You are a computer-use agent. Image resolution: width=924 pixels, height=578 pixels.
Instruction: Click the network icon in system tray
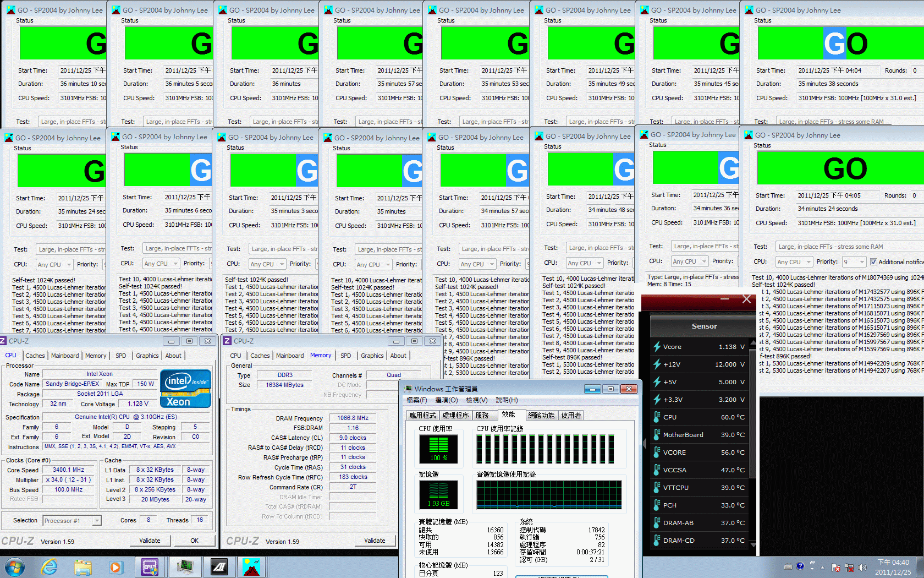pyautogui.click(x=849, y=567)
